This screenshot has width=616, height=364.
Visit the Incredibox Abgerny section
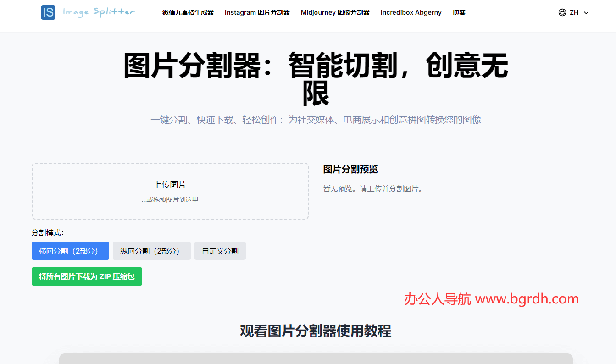411,12
